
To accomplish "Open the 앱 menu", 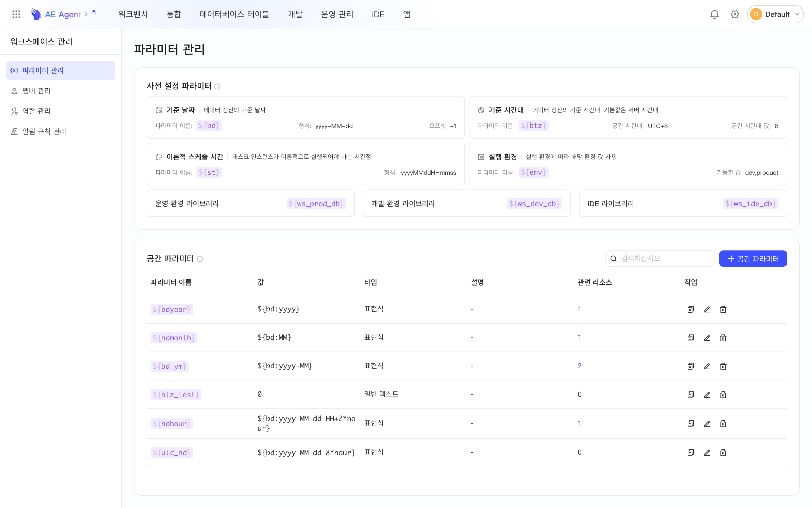I will (406, 14).
